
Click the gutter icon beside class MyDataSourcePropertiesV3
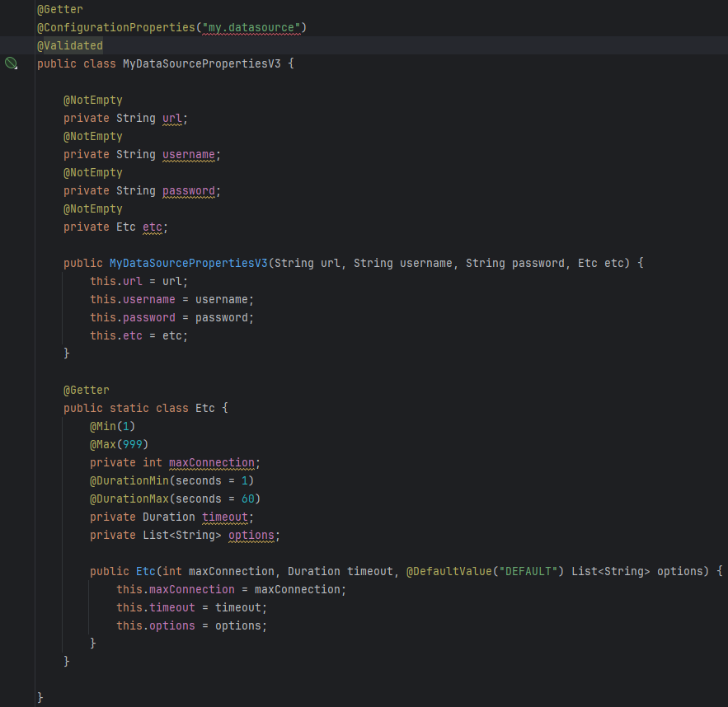click(x=11, y=63)
